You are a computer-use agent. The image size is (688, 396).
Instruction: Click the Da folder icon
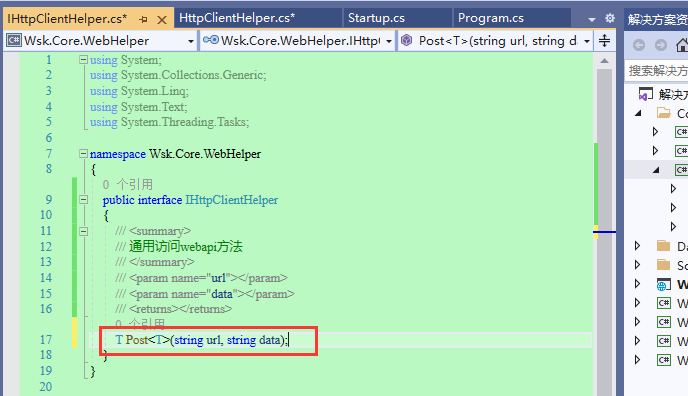click(x=663, y=246)
